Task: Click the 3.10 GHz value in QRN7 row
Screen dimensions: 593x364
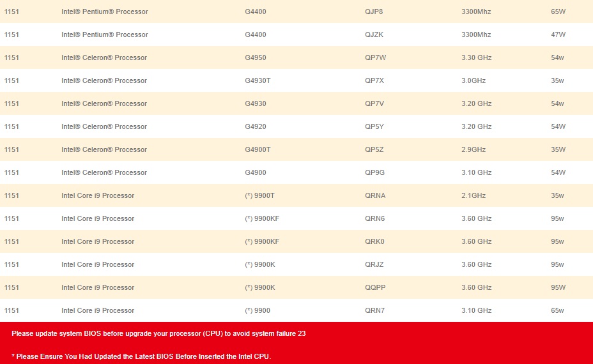Action: (x=476, y=311)
